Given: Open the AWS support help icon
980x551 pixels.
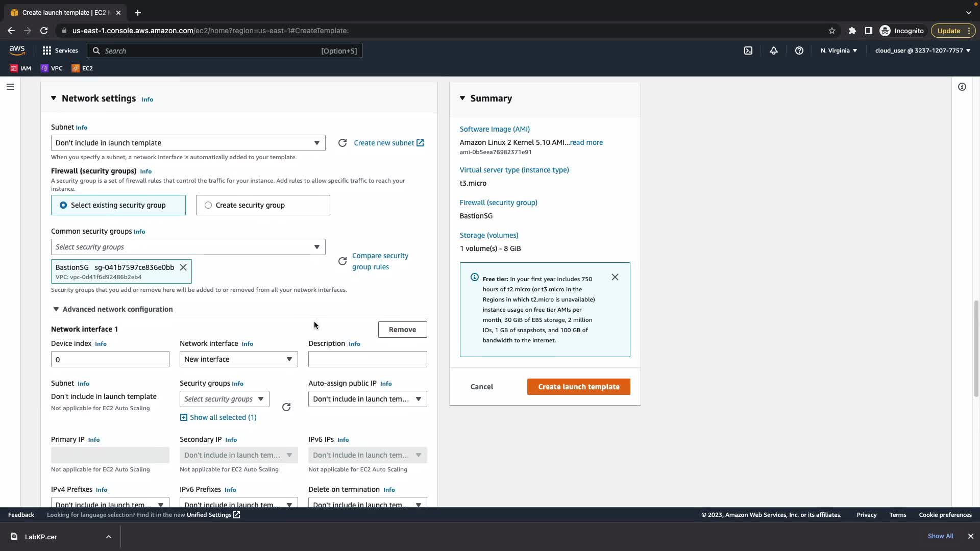Looking at the screenshot, I should click(x=799, y=51).
